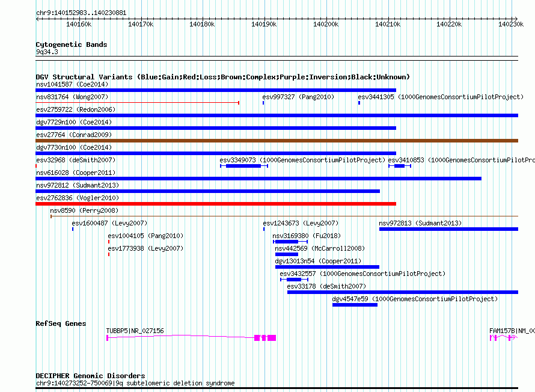The height and width of the screenshot is (392, 535).
Task: Click the dgv13013n54 (Cooper2011) label
Action: (318, 261)
